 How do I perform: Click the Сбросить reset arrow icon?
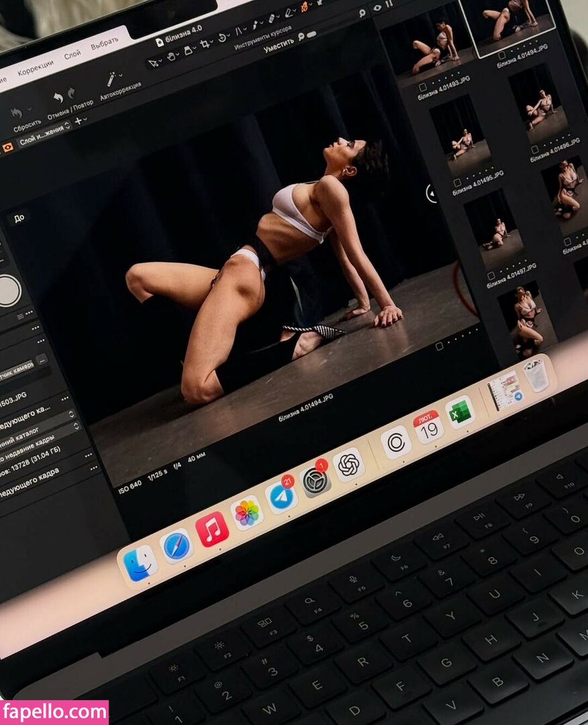coord(17,113)
